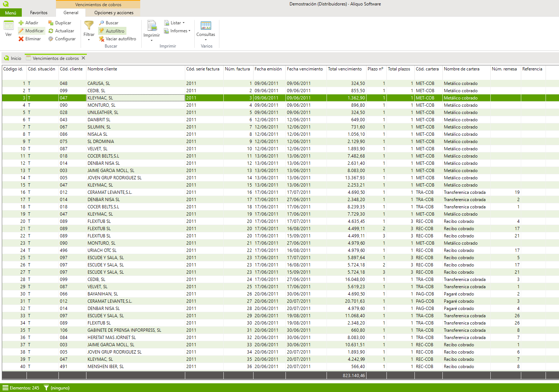Sort by Fecha vencimiento column header
559x392 pixels.
point(306,69)
